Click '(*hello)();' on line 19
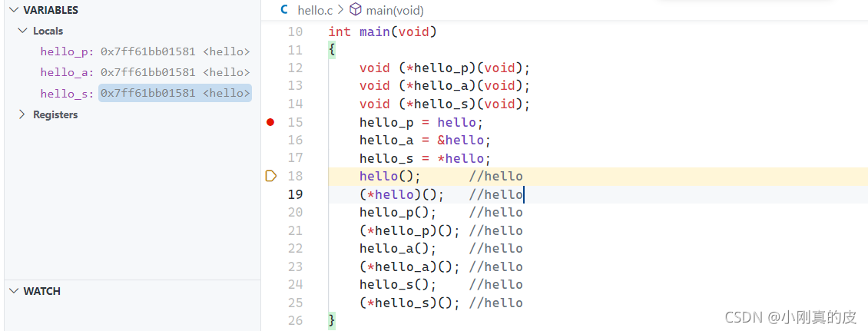Screen dimensions: 868x331 click(402, 194)
